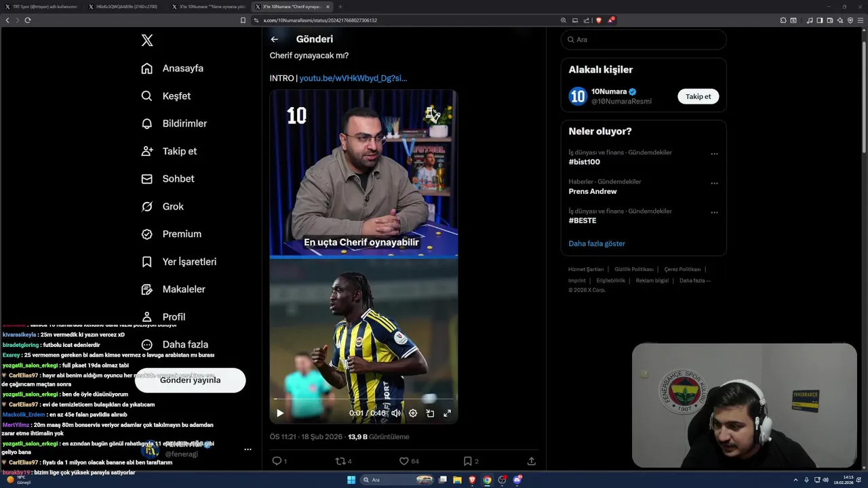Open a new browser tab

click(x=340, y=6)
